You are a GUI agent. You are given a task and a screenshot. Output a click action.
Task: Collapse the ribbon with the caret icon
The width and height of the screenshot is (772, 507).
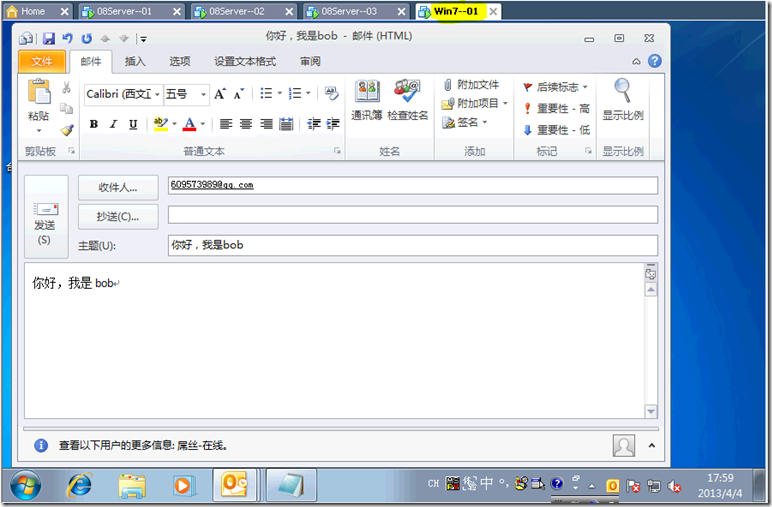pos(636,62)
